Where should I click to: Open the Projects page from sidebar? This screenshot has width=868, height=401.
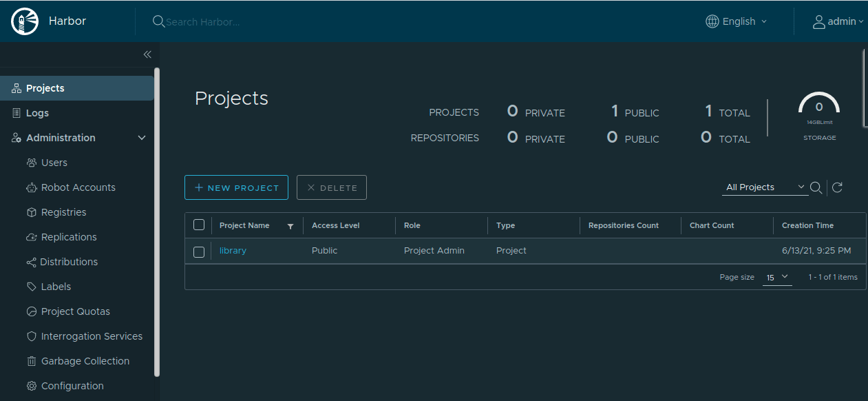(x=76, y=88)
